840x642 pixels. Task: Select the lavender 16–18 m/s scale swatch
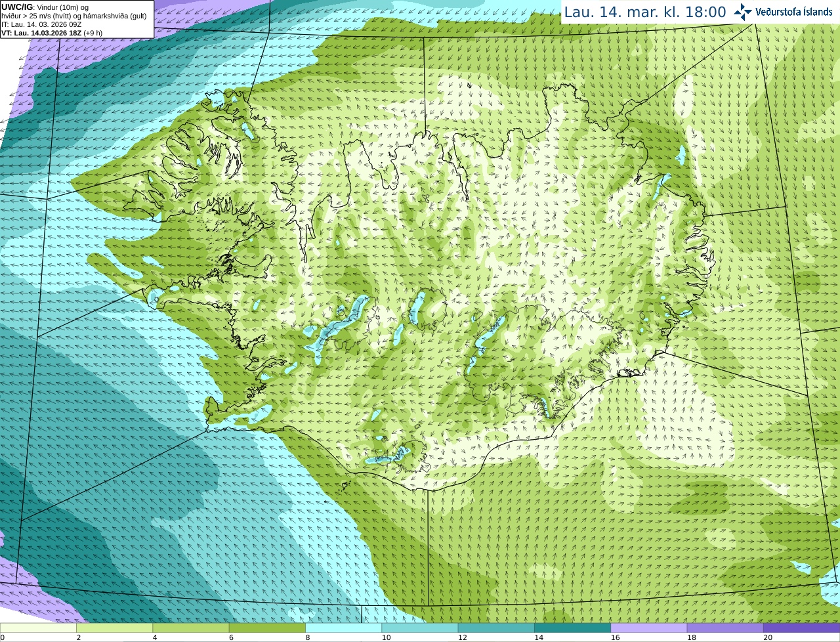point(649,628)
